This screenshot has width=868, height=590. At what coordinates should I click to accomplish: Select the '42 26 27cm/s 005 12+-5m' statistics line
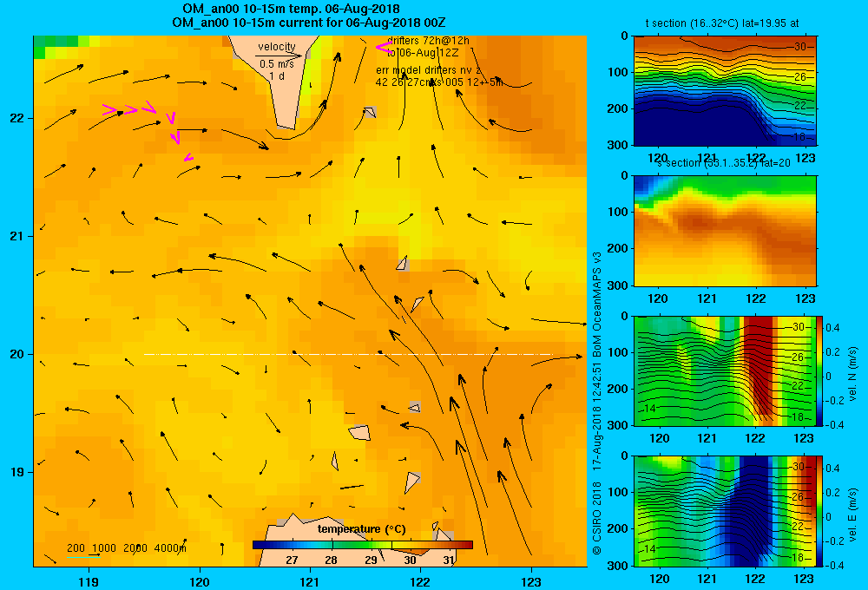point(439,82)
